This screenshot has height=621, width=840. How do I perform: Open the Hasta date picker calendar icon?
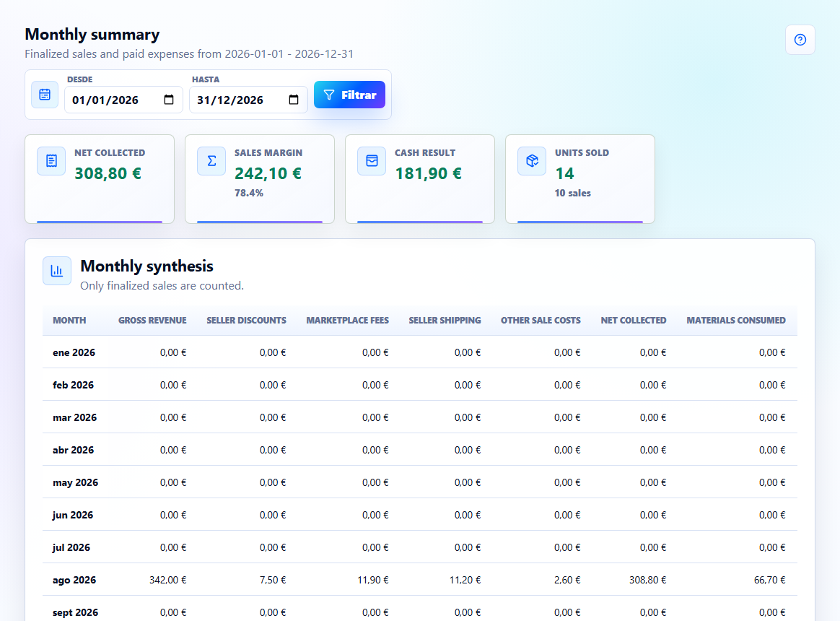click(x=294, y=100)
